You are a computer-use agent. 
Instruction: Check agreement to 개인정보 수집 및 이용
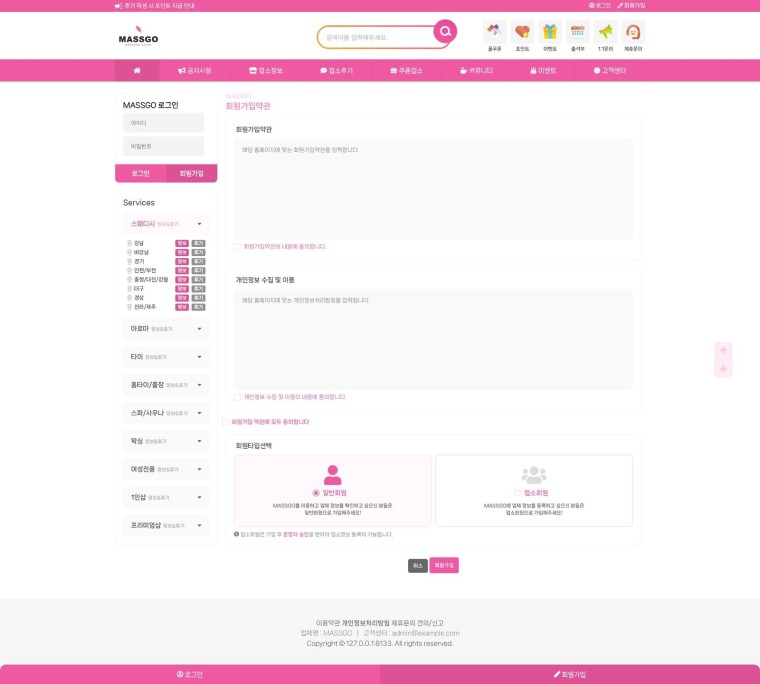237,397
